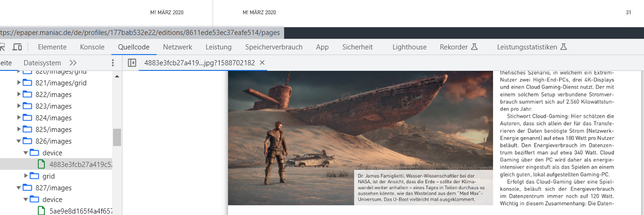The width and height of the screenshot is (644, 215).
Task: Click the folder icon of 825/images
Action: (27, 129)
